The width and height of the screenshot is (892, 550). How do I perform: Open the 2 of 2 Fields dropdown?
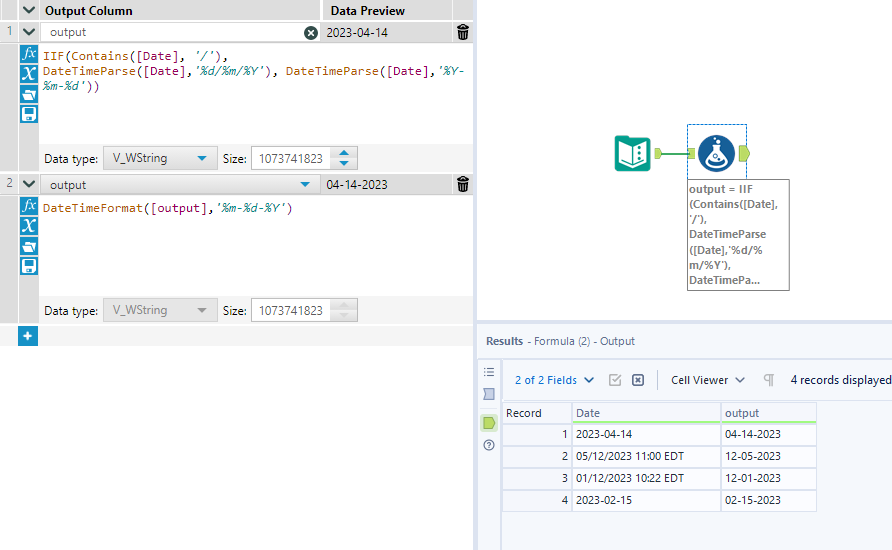(x=554, y=380)
